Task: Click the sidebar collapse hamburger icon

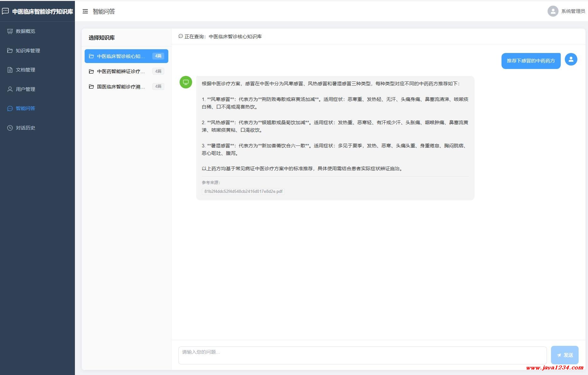Action: 85,11
